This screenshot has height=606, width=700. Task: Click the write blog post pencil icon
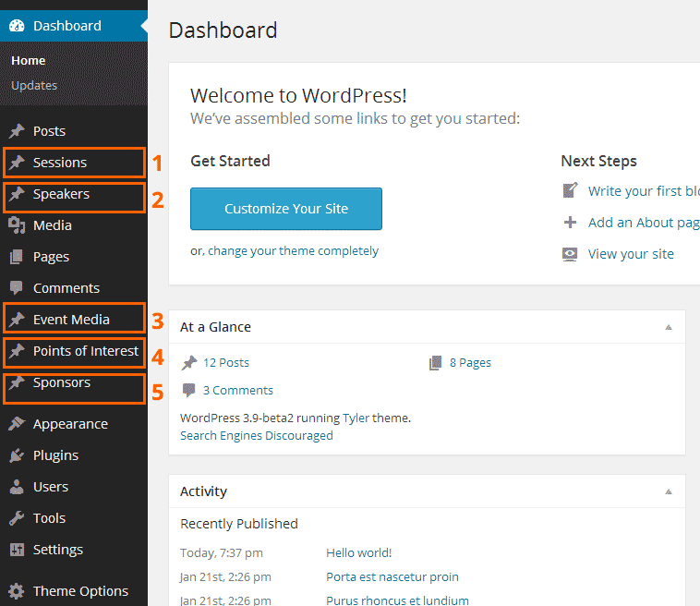coord(570,190)
